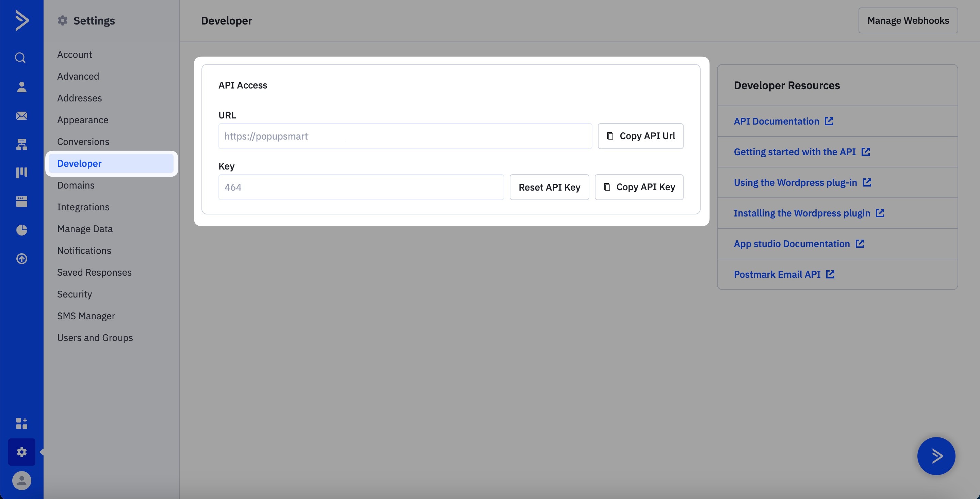Click the pie chart icon in the sidebar
This screenshot has width=980, height=499.
(x=21, y=229)
